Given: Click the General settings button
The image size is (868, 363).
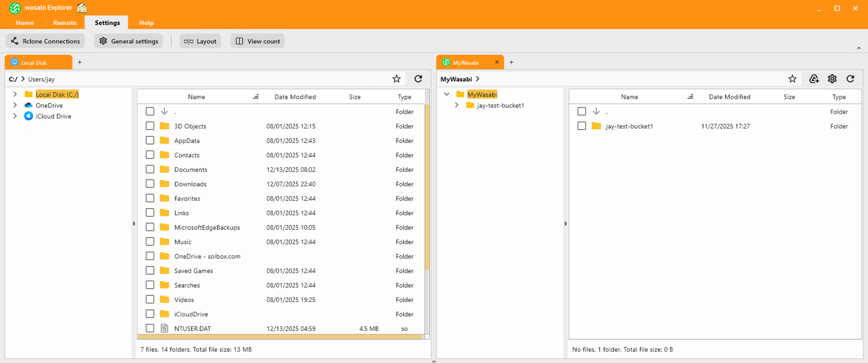Looking at the screenshot, I should (128, 41).
